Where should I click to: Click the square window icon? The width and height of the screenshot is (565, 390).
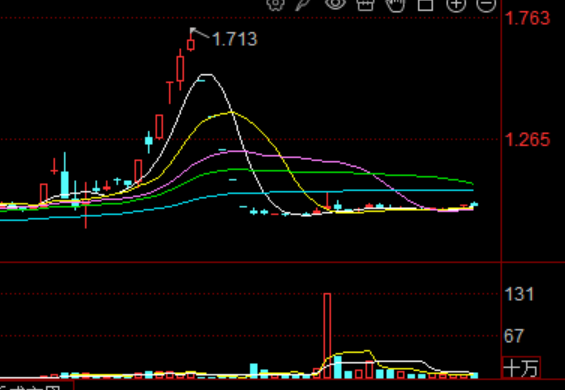(x=426, y=5)
